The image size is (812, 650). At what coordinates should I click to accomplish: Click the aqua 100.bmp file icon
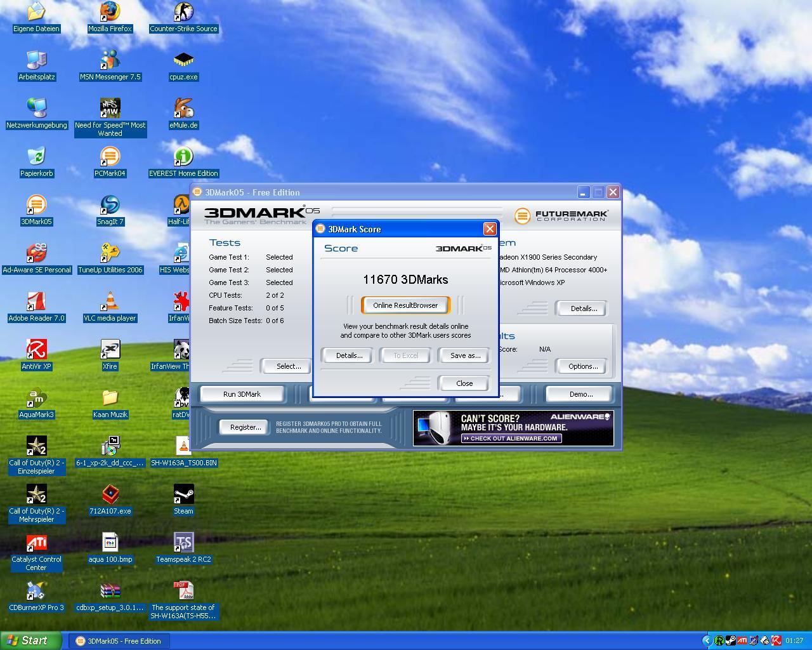coord(110,542)
